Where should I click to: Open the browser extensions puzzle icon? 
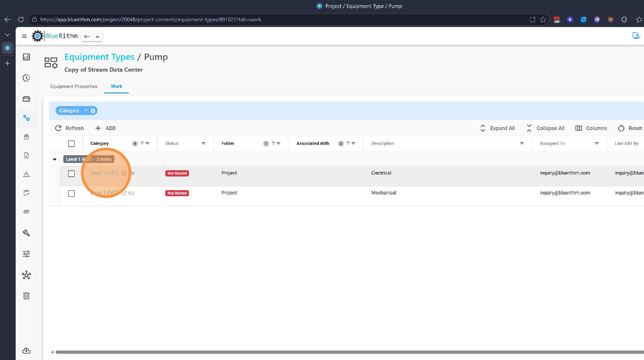[x=624, y=20]
